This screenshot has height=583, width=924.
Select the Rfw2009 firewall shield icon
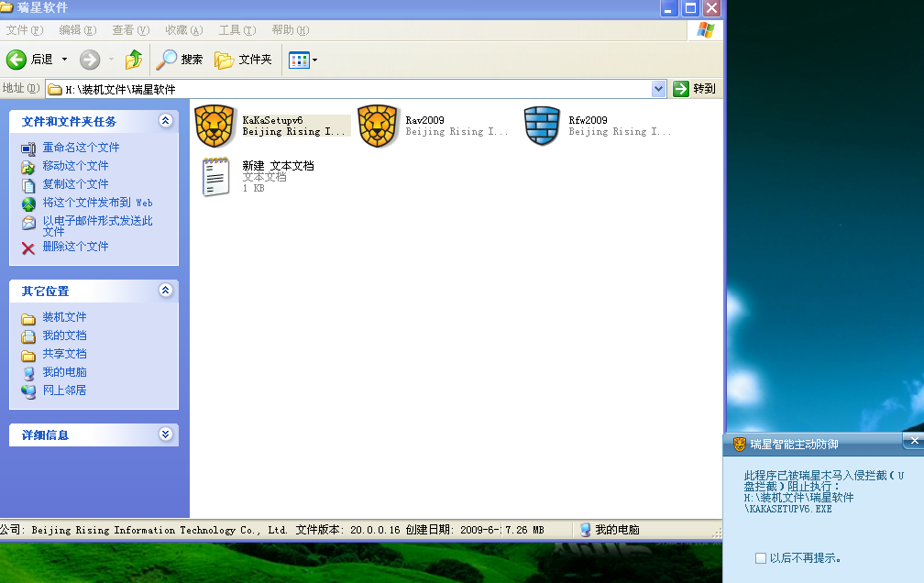542,126
